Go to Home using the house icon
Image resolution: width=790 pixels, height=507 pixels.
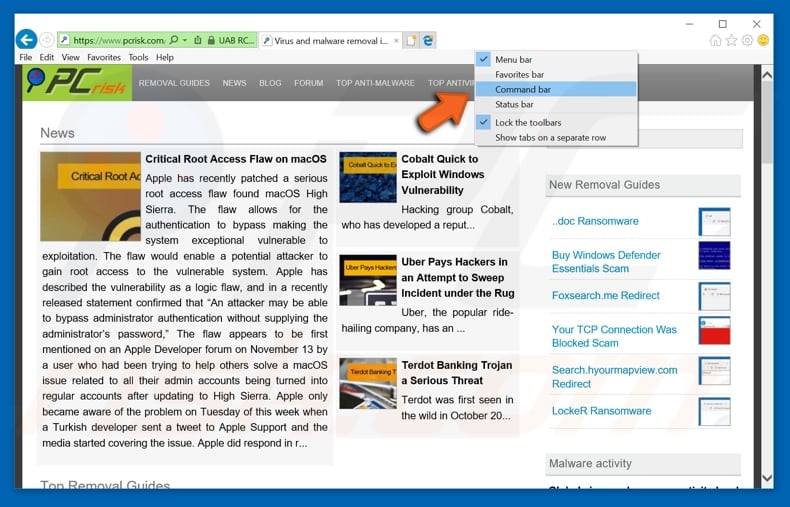click(715, 40)
